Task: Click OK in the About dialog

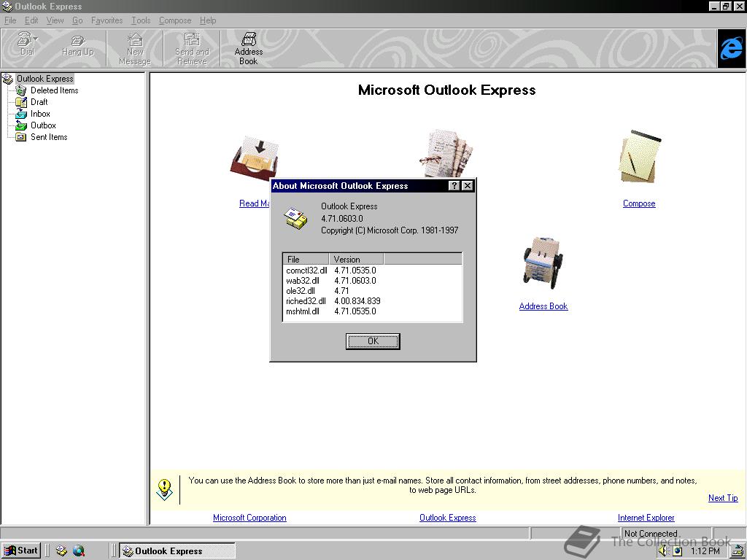Action: click(x=373, y=341)
